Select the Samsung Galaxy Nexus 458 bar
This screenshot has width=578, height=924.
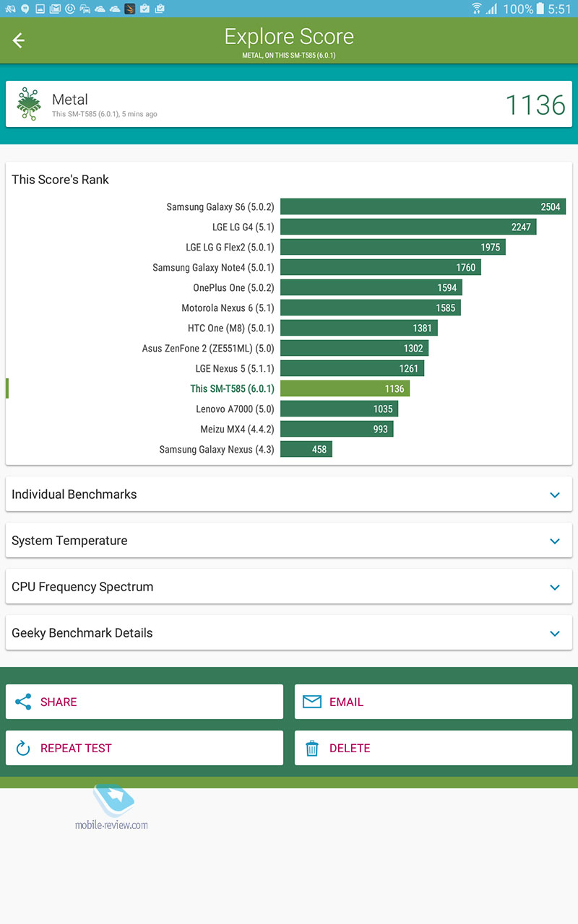pos(306,450)
